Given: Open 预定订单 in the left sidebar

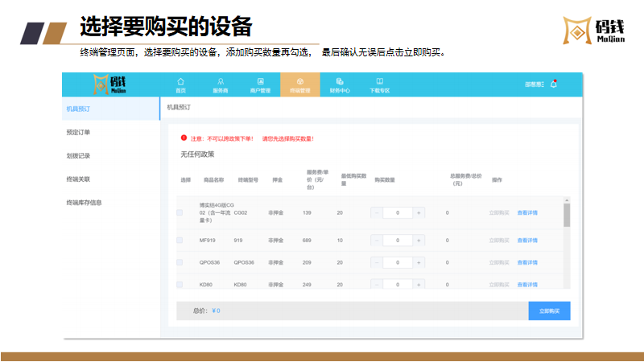Looking at the screenshot, I should click(78, 132).
